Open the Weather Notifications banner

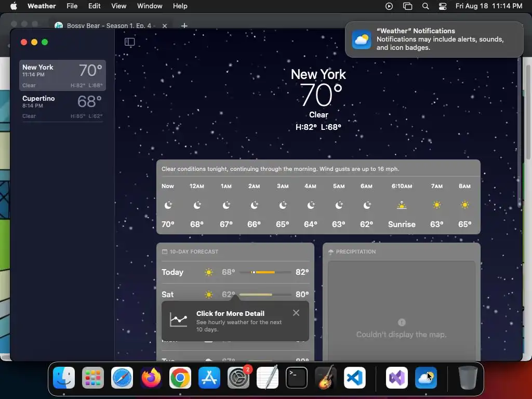pyautogui.click(x=434, y=39)
